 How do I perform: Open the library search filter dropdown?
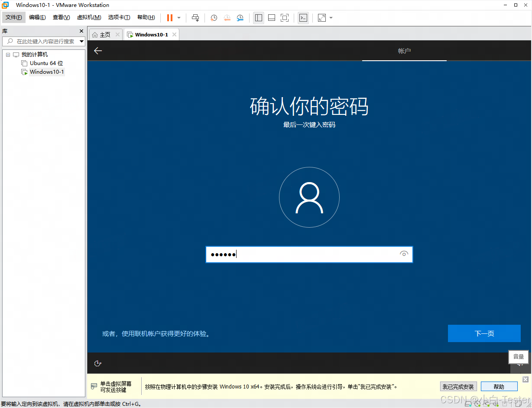click(x=81, y=41)
